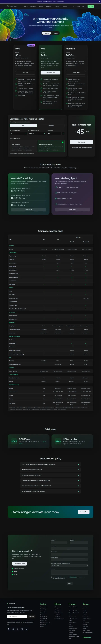Expand FAQ Weaviate Cloud SOC 2 / HIPAA compliant

50,491
